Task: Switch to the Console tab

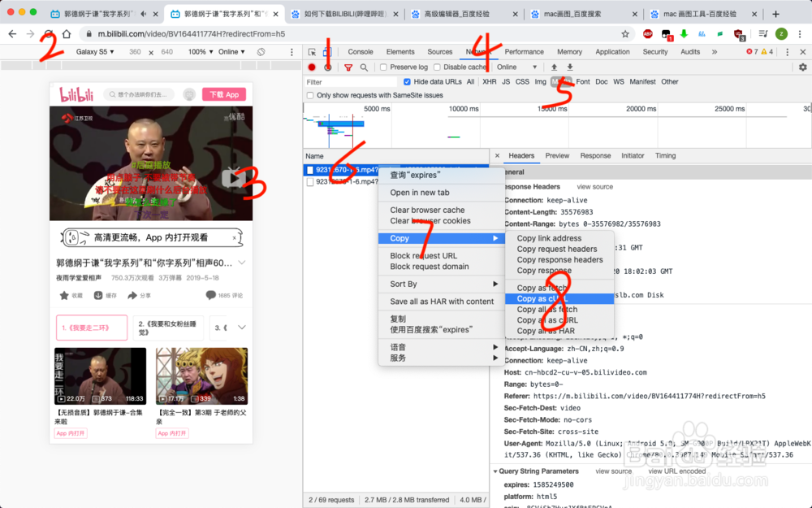Action: 361,52
